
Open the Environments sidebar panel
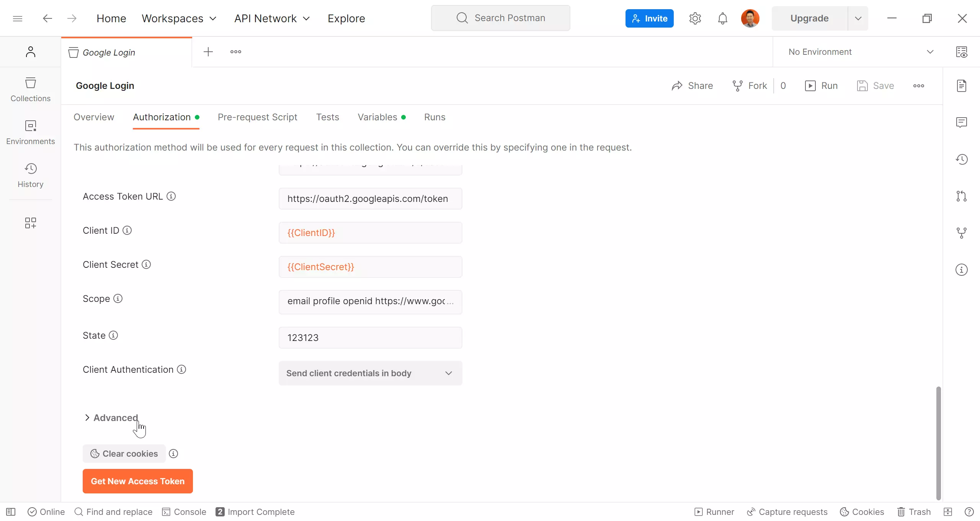tap(30, 133)
